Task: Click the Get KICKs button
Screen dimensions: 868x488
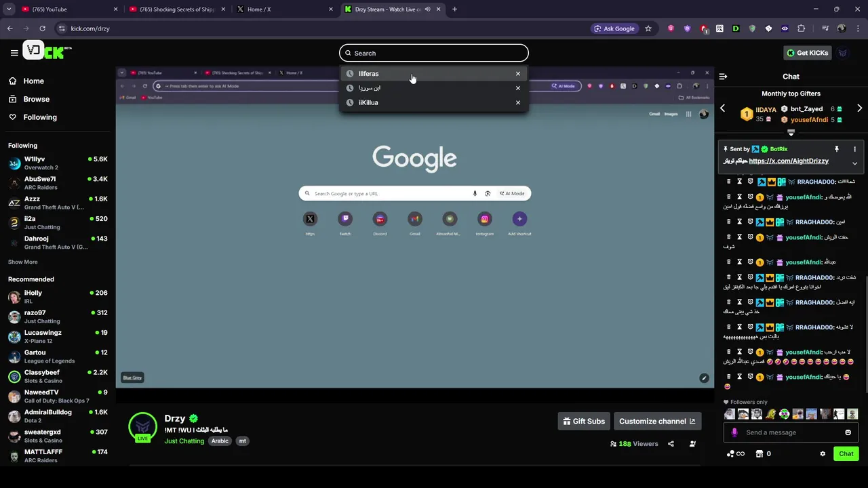Action: tap(807, 53)
